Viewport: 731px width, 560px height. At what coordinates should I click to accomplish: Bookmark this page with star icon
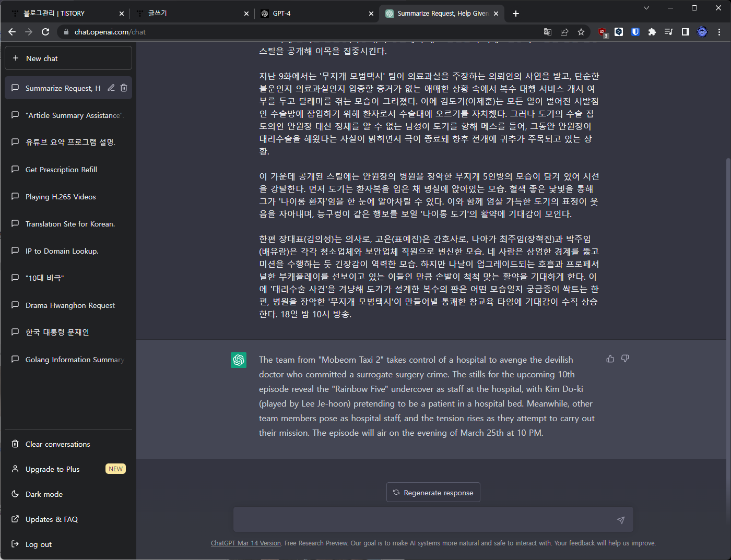581,32
